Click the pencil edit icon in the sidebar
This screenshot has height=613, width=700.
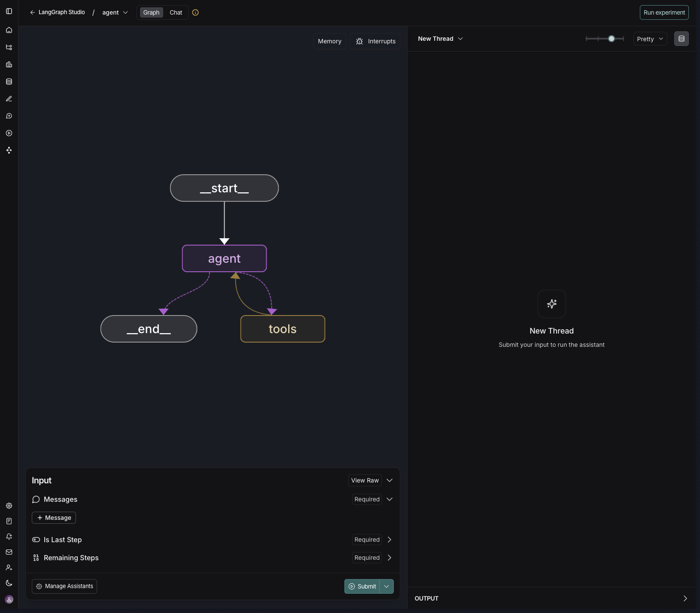click(9, 99)
